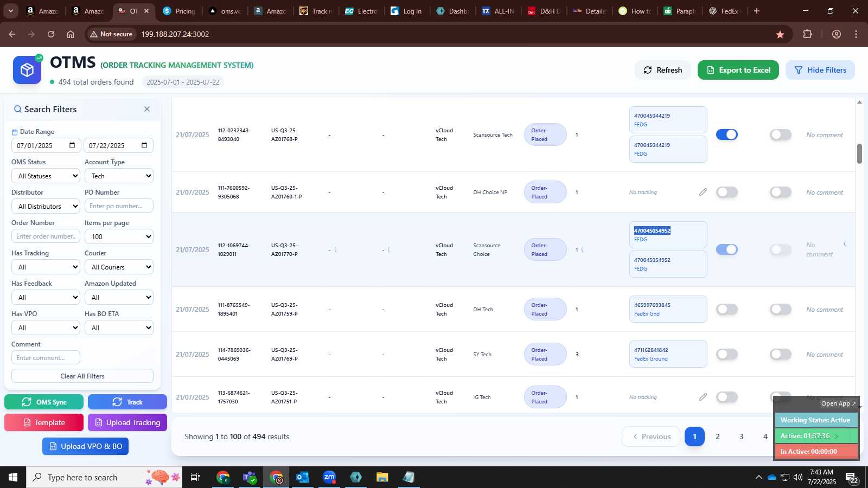Open Chrome three-dot menu
The width and height of the screenshot is (868, 488).
click(x=856, y=34)
